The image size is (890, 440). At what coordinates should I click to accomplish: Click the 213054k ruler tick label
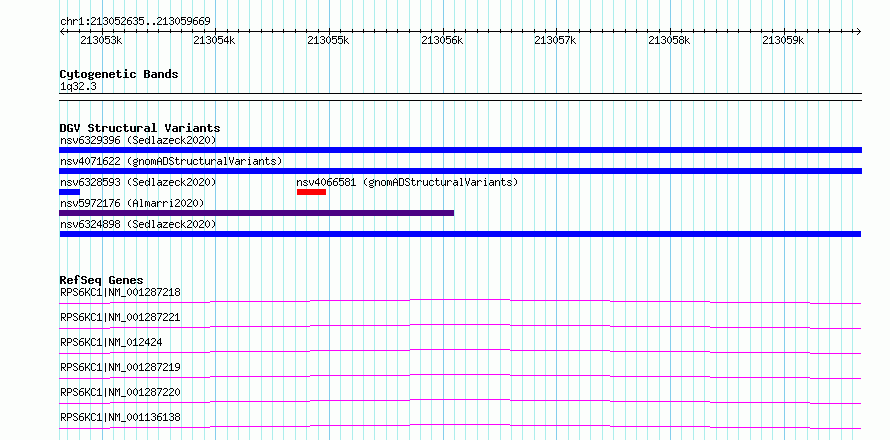[215, 40]
